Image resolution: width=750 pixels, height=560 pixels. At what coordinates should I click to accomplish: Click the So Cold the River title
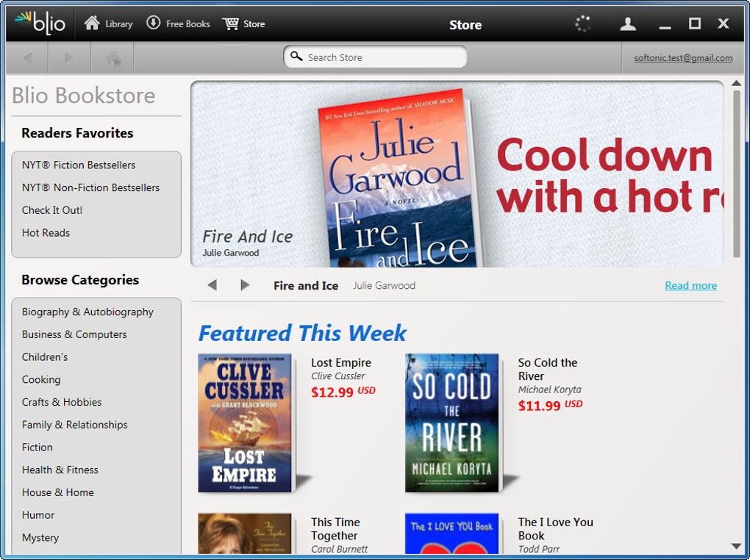point(548,369)
